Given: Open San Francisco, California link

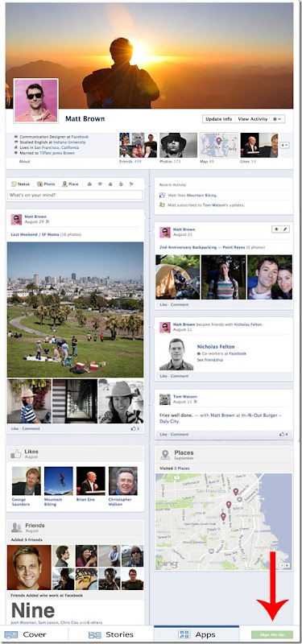Looking at the screenshot, I should click(x=56, y=147).
